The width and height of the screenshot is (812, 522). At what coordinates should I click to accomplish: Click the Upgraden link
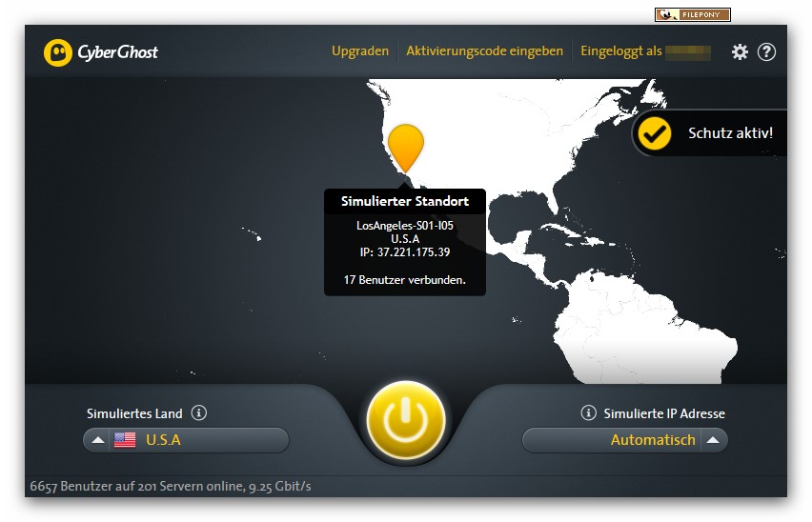360,51
